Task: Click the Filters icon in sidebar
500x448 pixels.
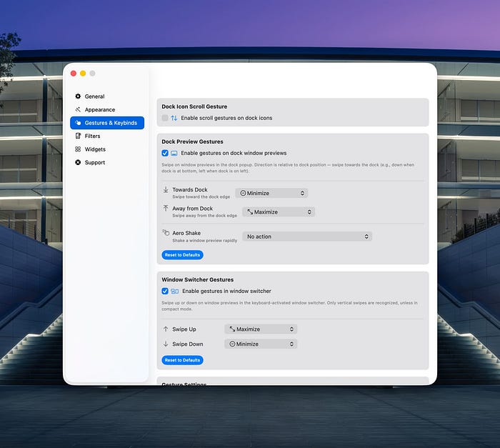Action: pos(78,136)
